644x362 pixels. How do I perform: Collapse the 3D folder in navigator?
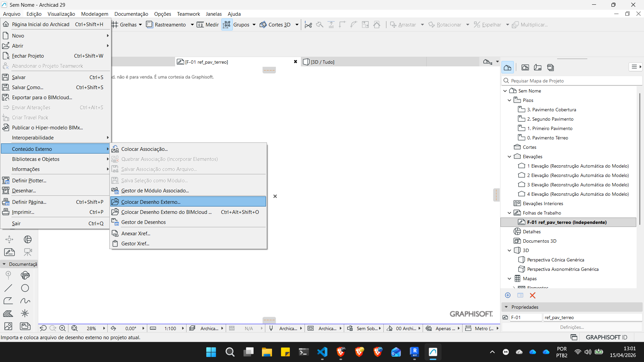pyautogui.click(x=509, y=250)
